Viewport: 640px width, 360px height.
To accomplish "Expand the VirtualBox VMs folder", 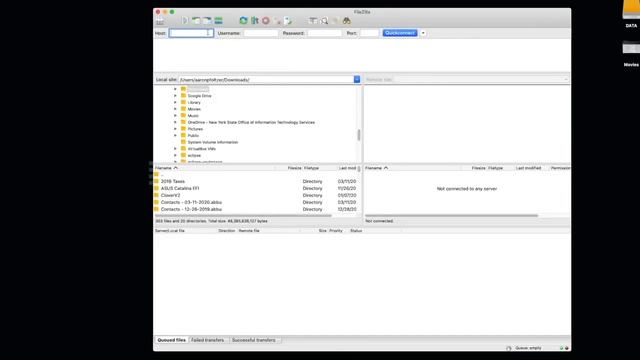I will click(176, 149).
